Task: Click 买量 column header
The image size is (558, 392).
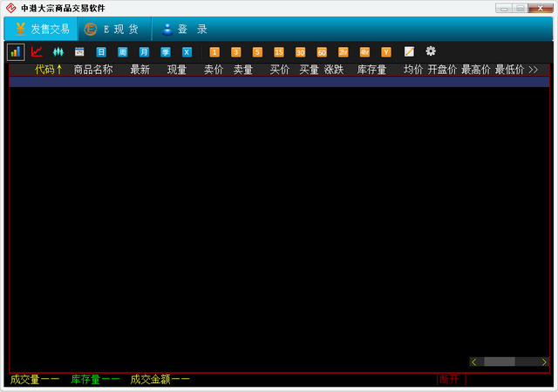Action: click(x=309, y=70)
